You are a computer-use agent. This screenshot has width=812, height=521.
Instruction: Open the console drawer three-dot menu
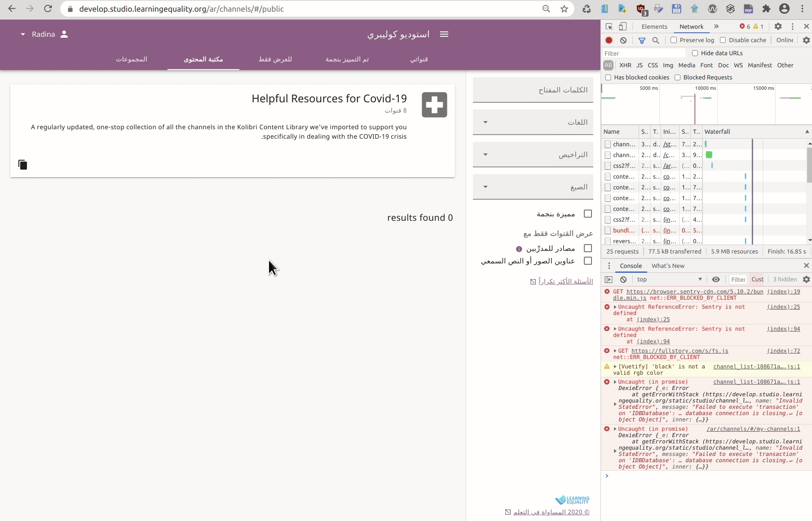(609, 266)
